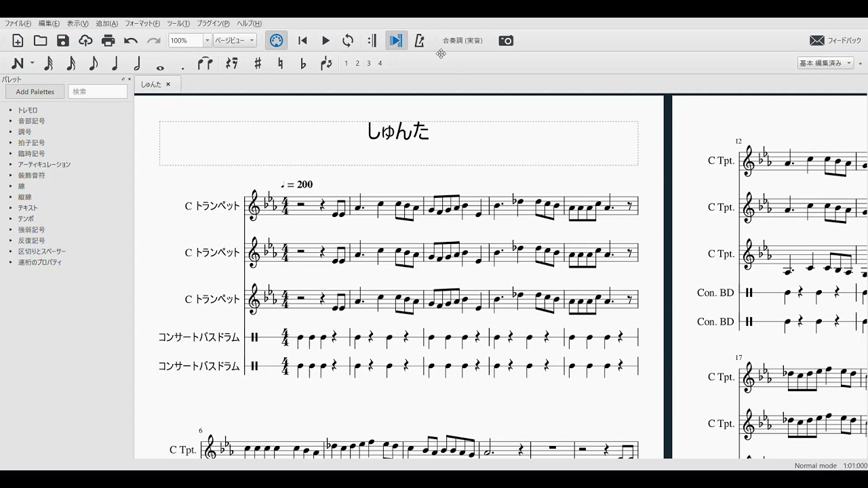Expand the アーティキュレーション palette
868x488 pixels.
44,165
